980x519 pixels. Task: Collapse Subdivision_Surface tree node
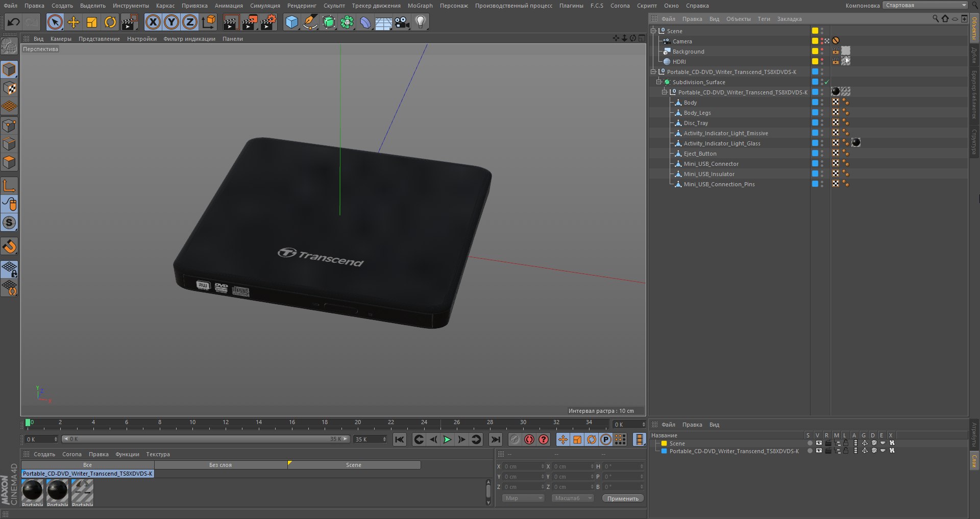click(659, 82)
